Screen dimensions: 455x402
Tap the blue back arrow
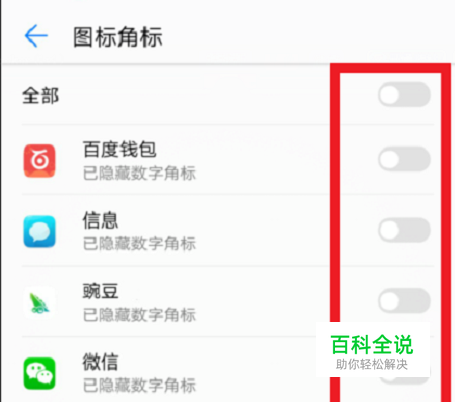[36, 36]
